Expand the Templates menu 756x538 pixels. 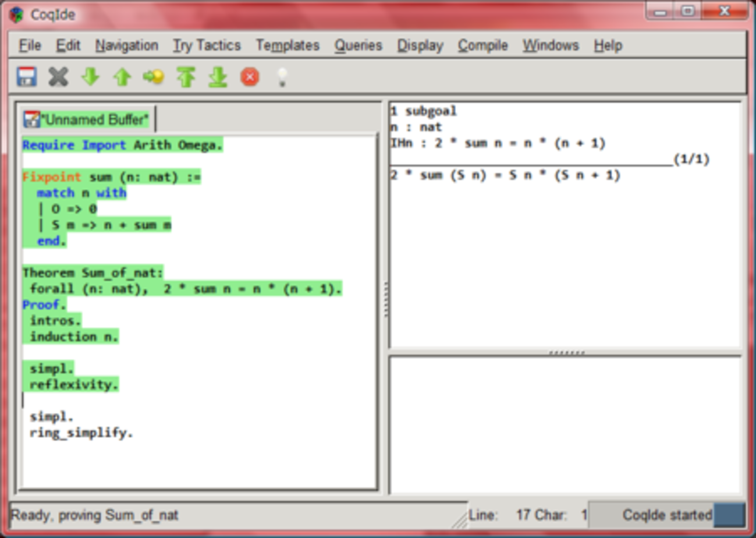(288, 45)
